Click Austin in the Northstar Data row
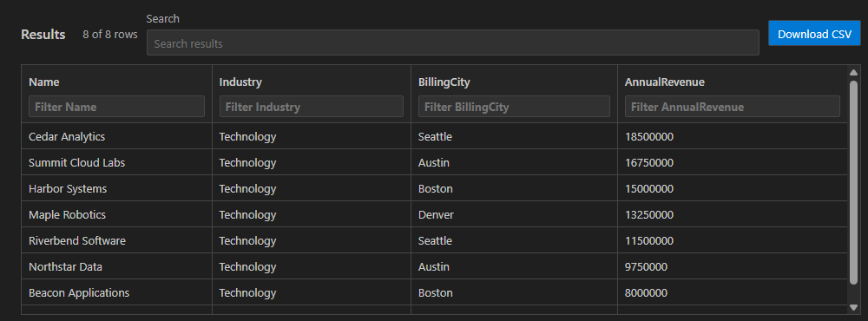Viewport: 868px width, 321px height. [x=433, y=266]
